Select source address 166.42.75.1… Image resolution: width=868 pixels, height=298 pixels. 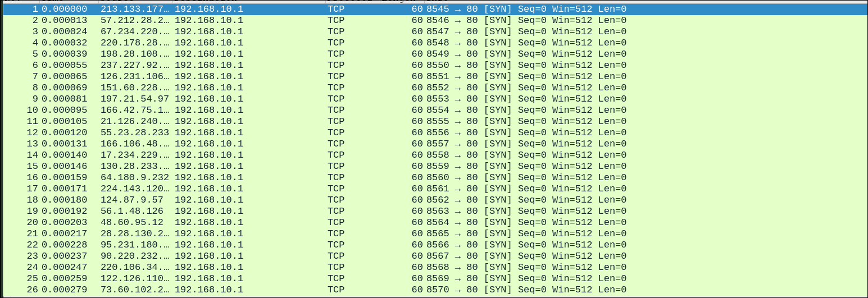(135, 110)
